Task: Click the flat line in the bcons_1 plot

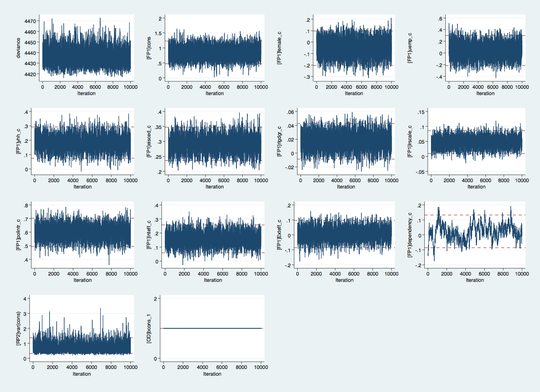Action: [212, 328]
